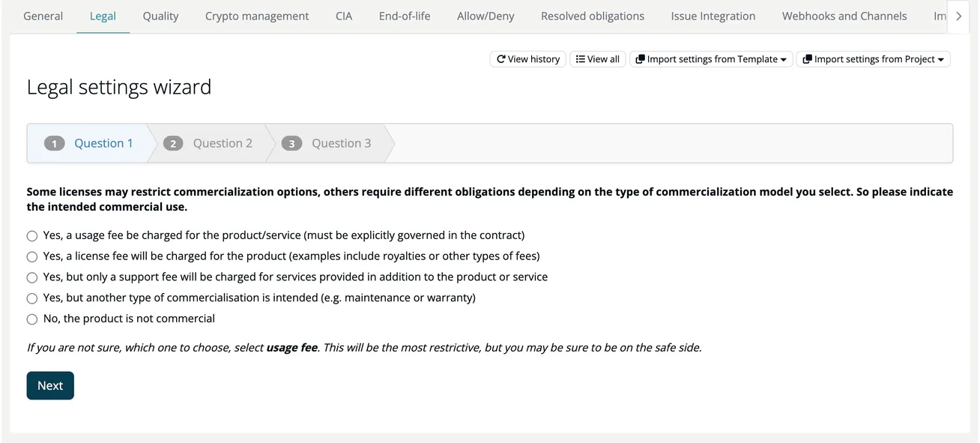Switch to the Quality tab
The image size is (980, 443).
click(160, 16)
